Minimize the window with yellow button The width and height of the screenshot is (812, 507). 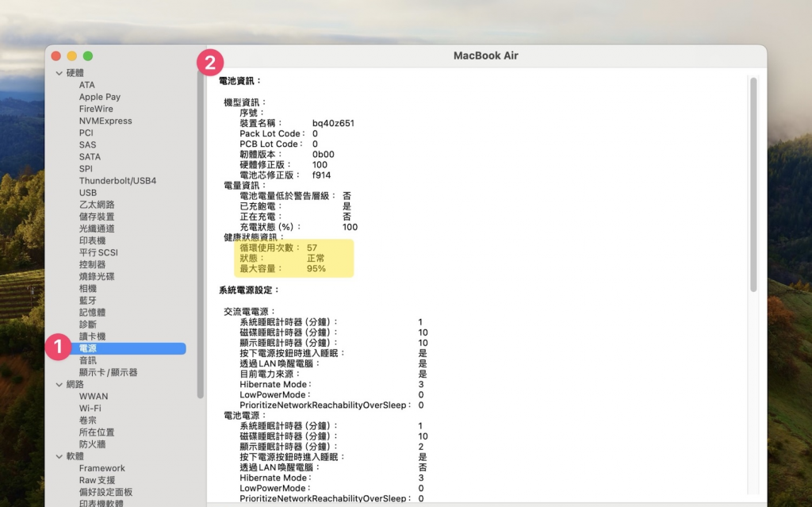72,56
